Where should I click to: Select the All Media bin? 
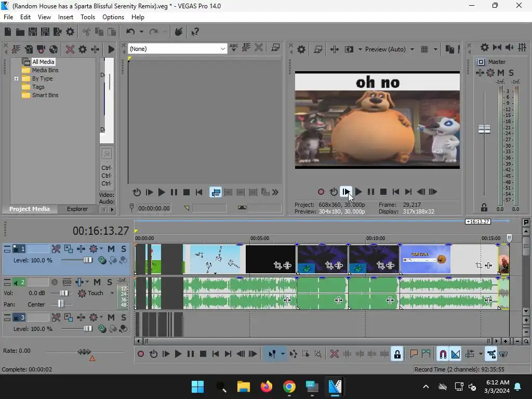pyautogui.click(x=43, y=62)
